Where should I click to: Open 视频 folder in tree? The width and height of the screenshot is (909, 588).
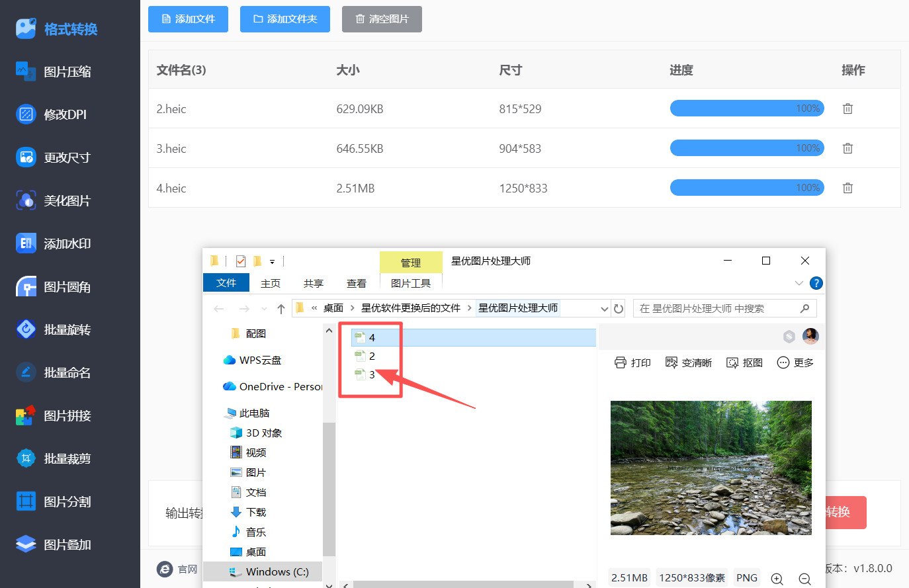248,452
